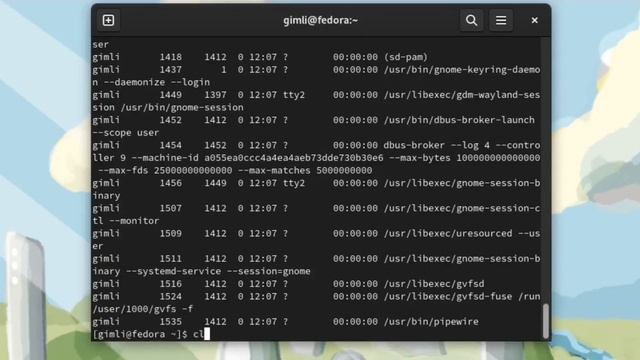The image size is (640, 360).
Task: Click the command prompt input line
Action: [317, 334]
